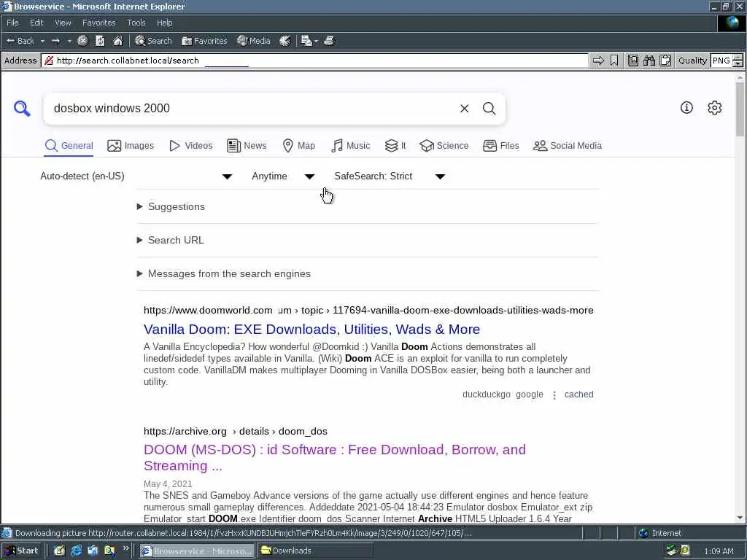Open the Anytime time range dropdown
The width and height of the screenshot is (747, 560).
click(283, 176)
